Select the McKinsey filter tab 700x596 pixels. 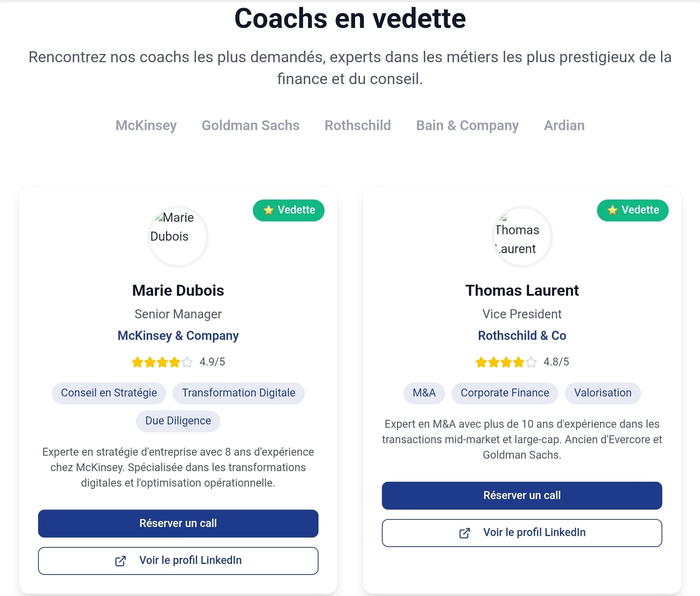(x=146, y=126)
